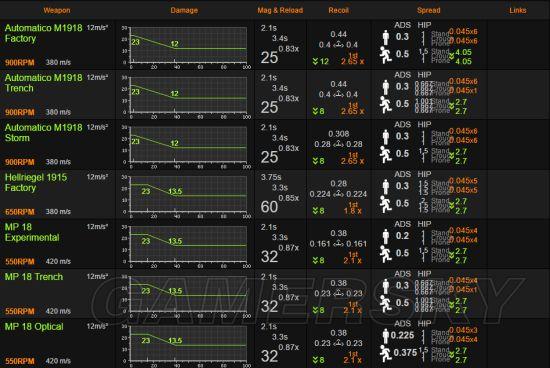The image size is (550, 368).
Task: Click recoil direction icon in Automatico M1918 Storm row
Action: 338,144
